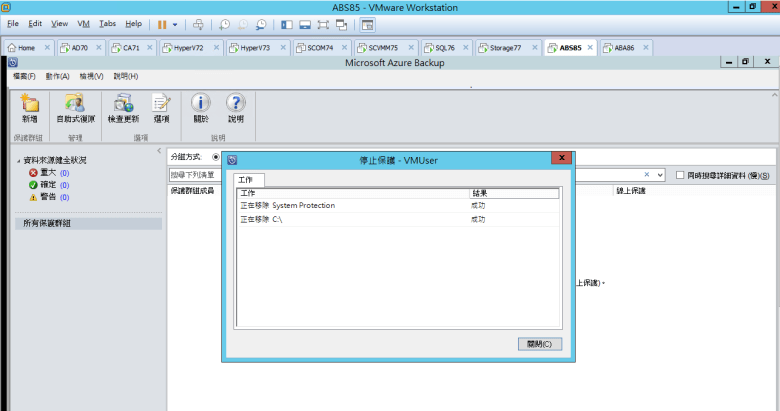Open the VMware VM menu

click(x=84, y=23)
